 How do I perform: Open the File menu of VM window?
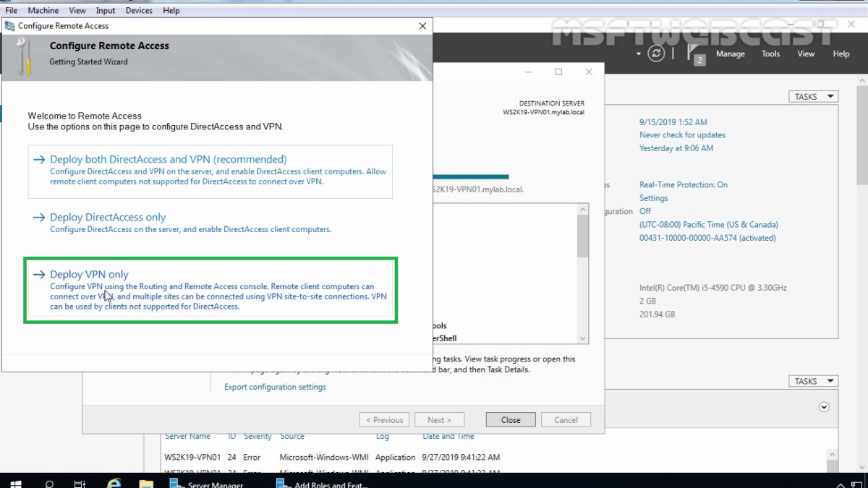[x=11, y=11]
